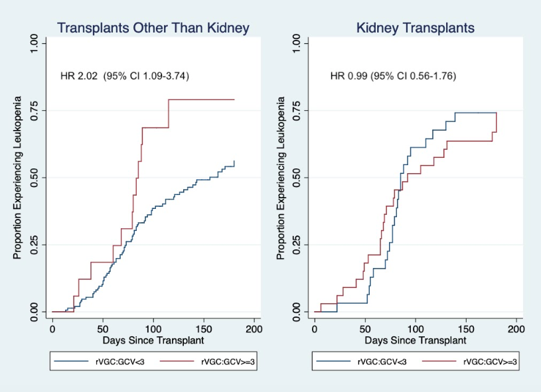Click the "Transplants Other Than Kidney" chart title

pyautogui.click(x=153, y=28)
